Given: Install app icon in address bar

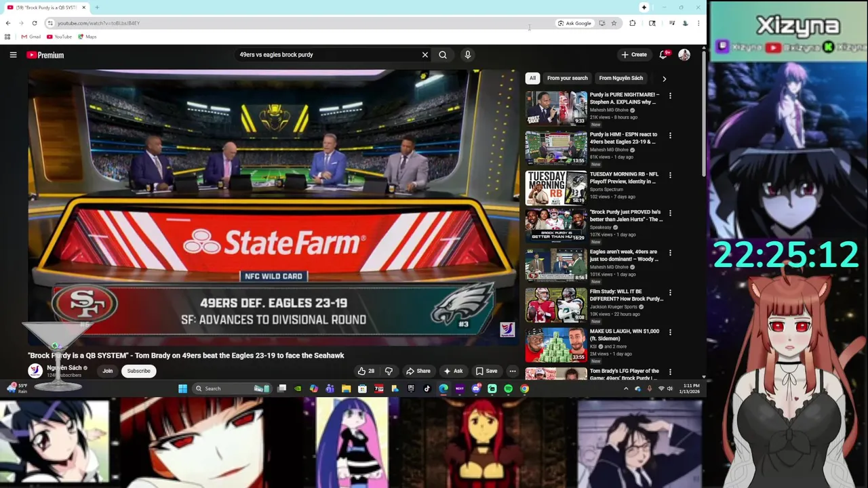Looking at the screenshot, I should [601, 23].
